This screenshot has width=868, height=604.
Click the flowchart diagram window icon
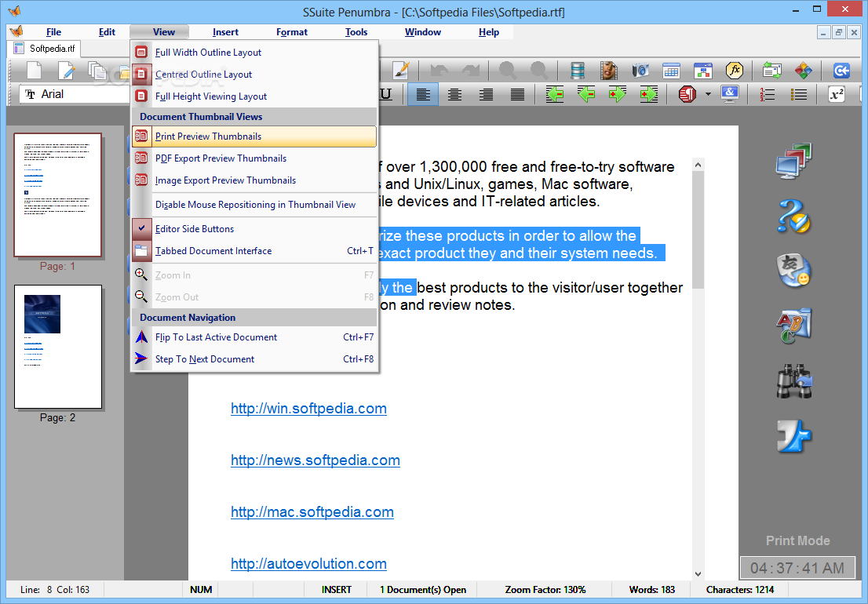pyautogui.click(x=703, y=71)
